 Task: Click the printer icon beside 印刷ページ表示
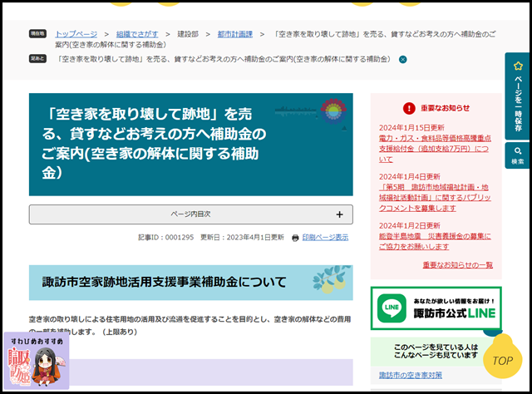(x=295, y=238)
